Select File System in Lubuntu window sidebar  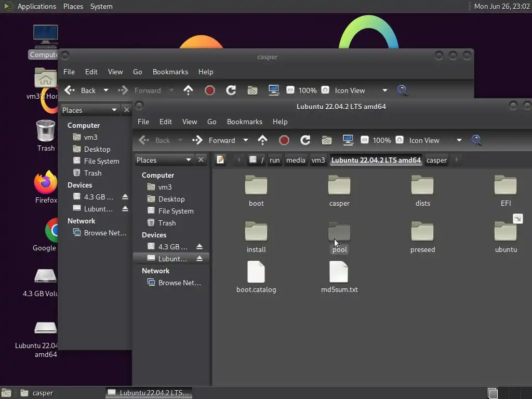(x=170, y=211)
